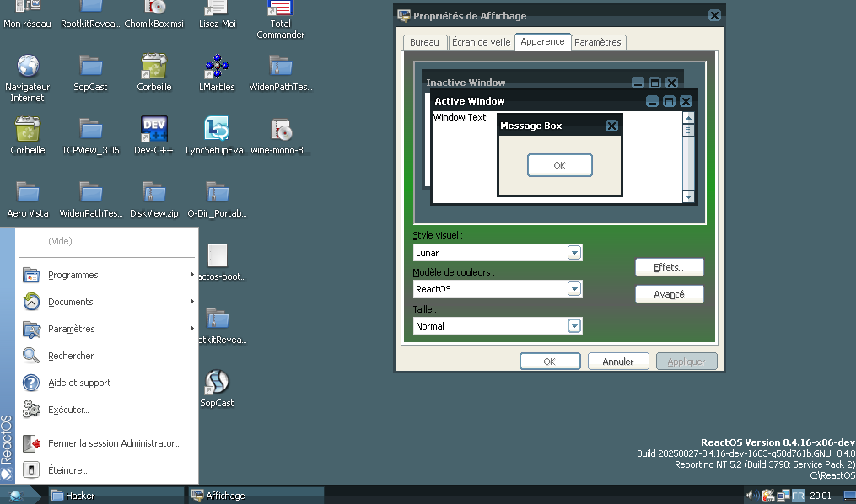The image size is (856, 504).
Task: Click the hardware tray icon with lightning bolt
Action: [x=768, y=496]
